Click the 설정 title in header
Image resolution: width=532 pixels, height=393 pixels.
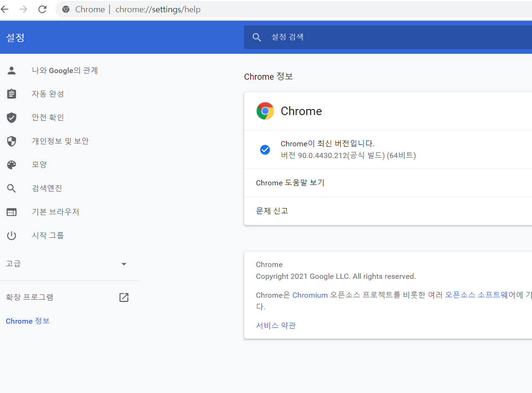(15, 37)
